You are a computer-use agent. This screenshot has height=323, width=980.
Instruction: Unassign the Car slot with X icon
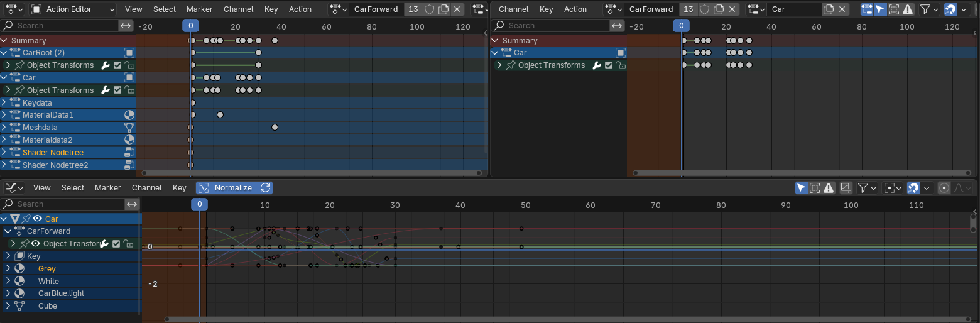click(x=843, y=9)
